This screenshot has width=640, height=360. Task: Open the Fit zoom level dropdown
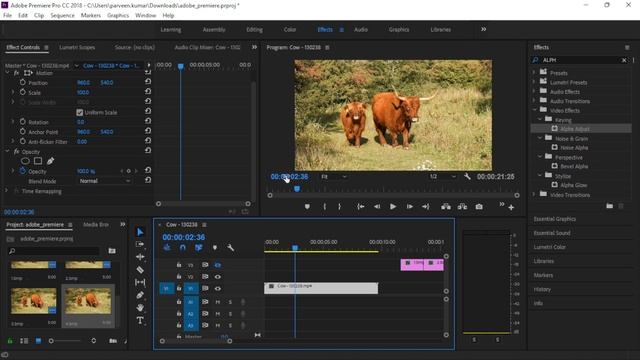pos(333,177)
